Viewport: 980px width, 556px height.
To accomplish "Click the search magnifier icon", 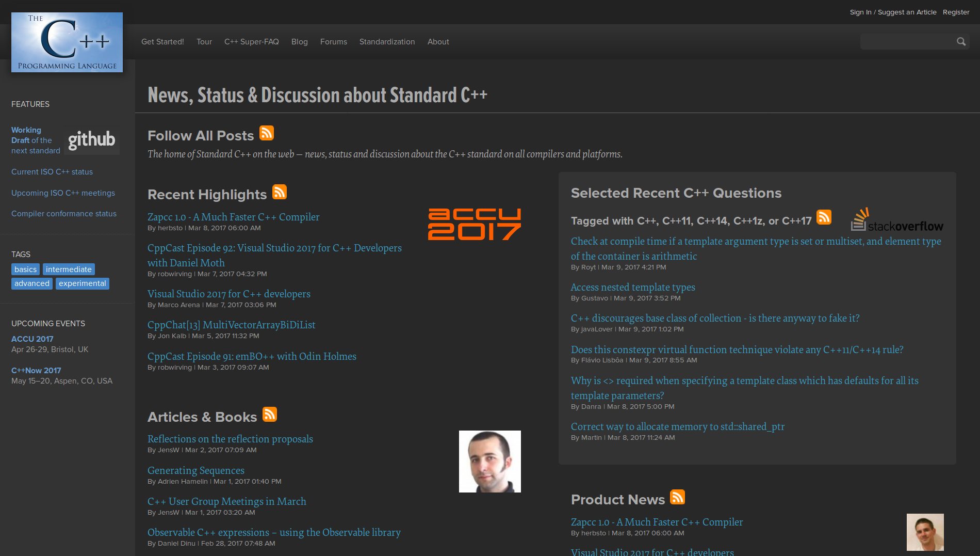I will click(x=961, y=42).
